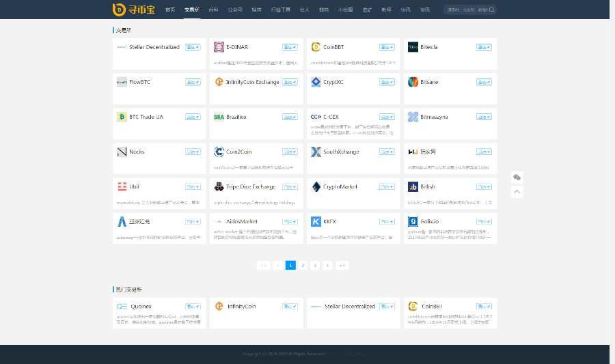Go to page 3 of exchanges
This screenshot has width=615, height=364.
[x=315, y=265]
